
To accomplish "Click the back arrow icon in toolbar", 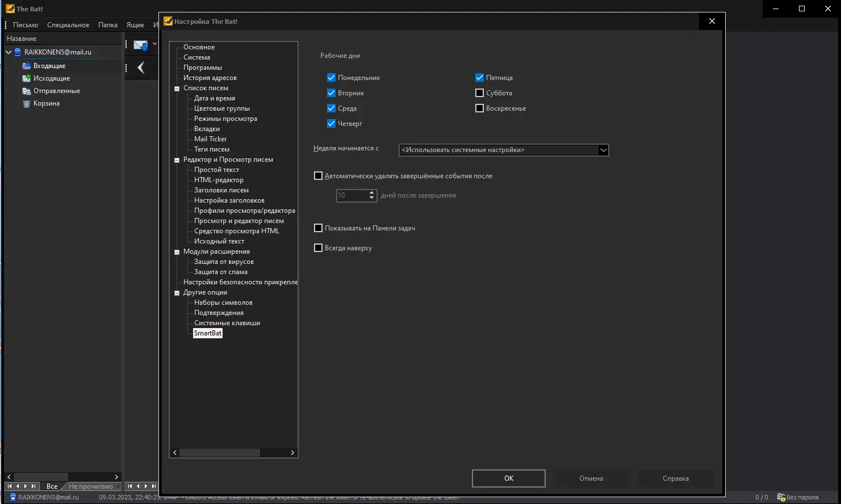I will pos(141,68).
